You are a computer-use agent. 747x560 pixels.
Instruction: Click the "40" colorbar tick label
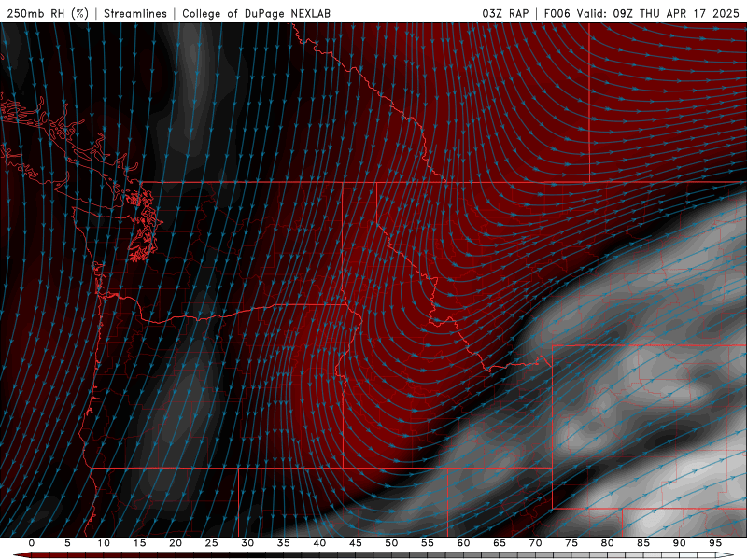[x=319, y=543]
